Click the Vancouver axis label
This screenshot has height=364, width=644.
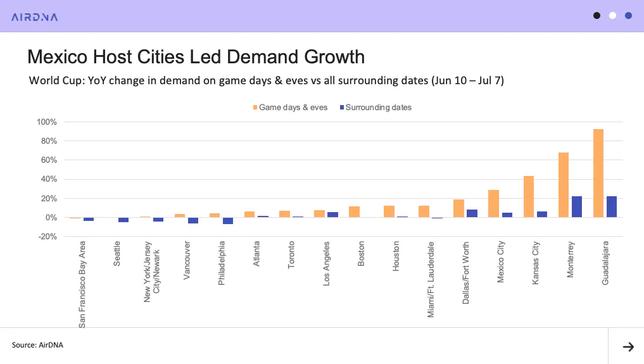pos(186,260)
